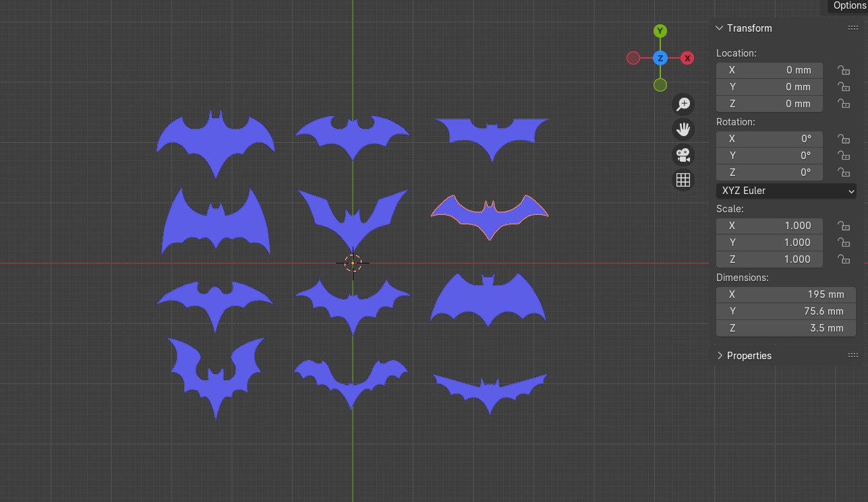Viewport: 868px width, 502px height.
Task: Toggle lock for Location Y
Action: (x=843, y=87)
